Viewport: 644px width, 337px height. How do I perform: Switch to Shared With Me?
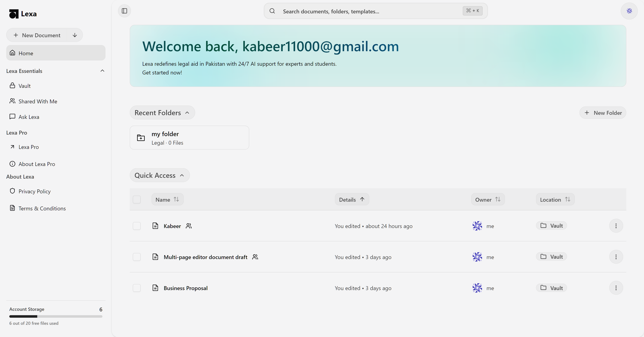(x=37, y=101)
